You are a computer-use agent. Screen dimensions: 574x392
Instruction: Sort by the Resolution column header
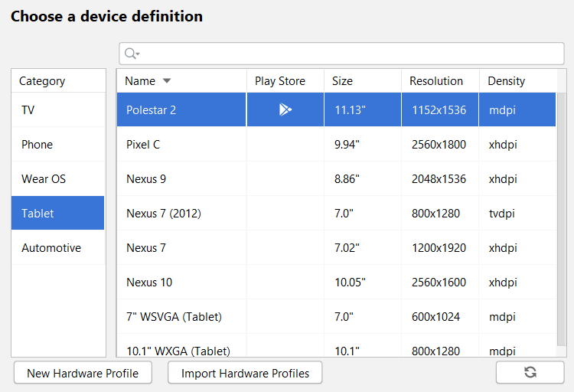(x=436, y=81)
